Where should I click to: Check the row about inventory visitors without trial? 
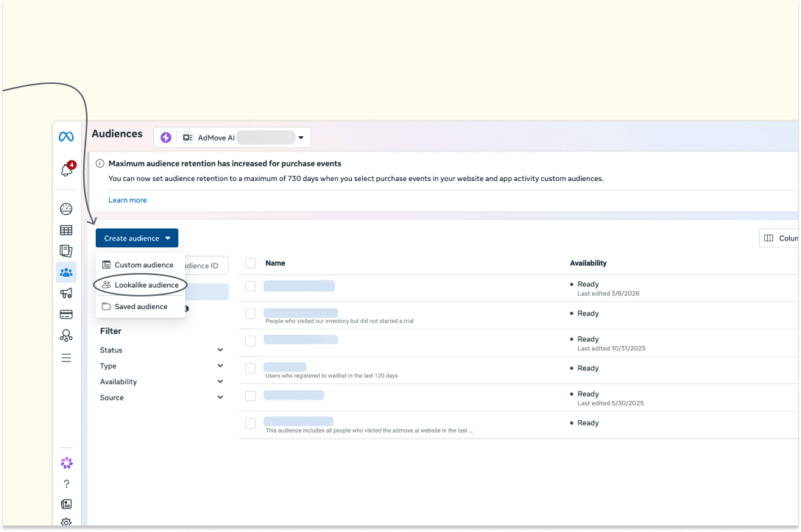tap(250, 313)
